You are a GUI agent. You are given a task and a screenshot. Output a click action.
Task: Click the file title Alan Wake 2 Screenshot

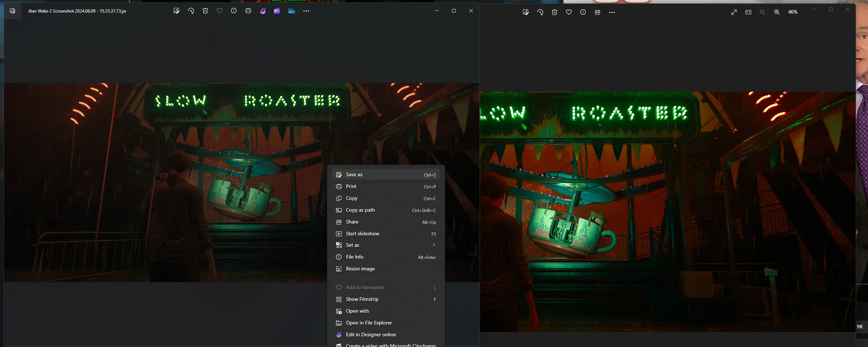[77, 11]
